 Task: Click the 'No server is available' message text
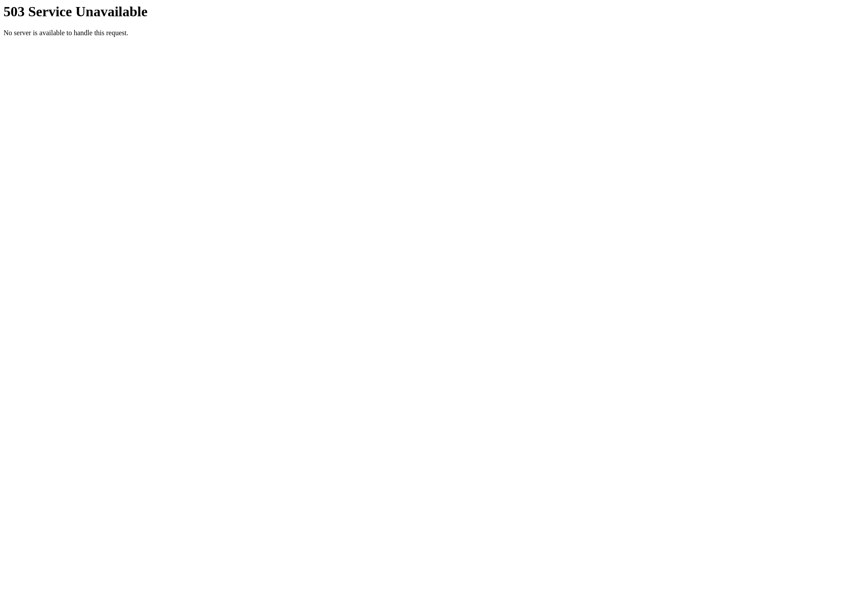[x=66, y=32]
